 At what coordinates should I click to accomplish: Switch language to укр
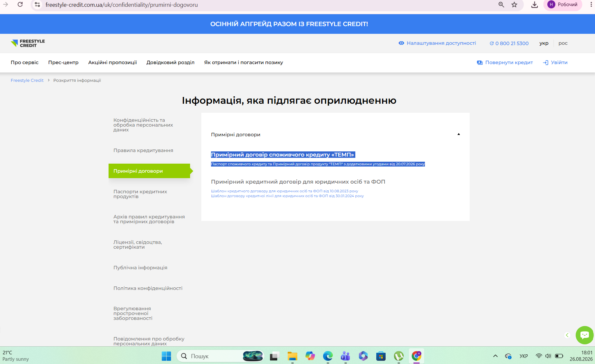[x=544, y=43]
